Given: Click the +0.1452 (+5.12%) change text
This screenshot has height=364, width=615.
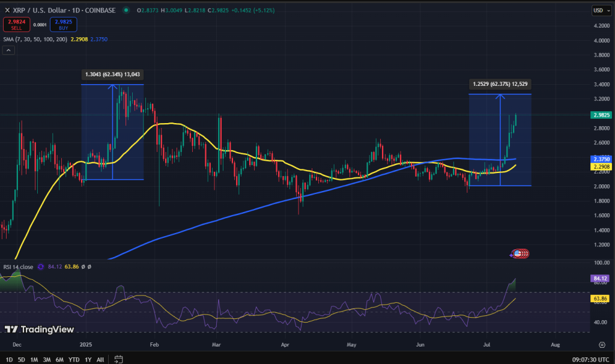Looking at the screenshot, I should (x=253, y=10).
